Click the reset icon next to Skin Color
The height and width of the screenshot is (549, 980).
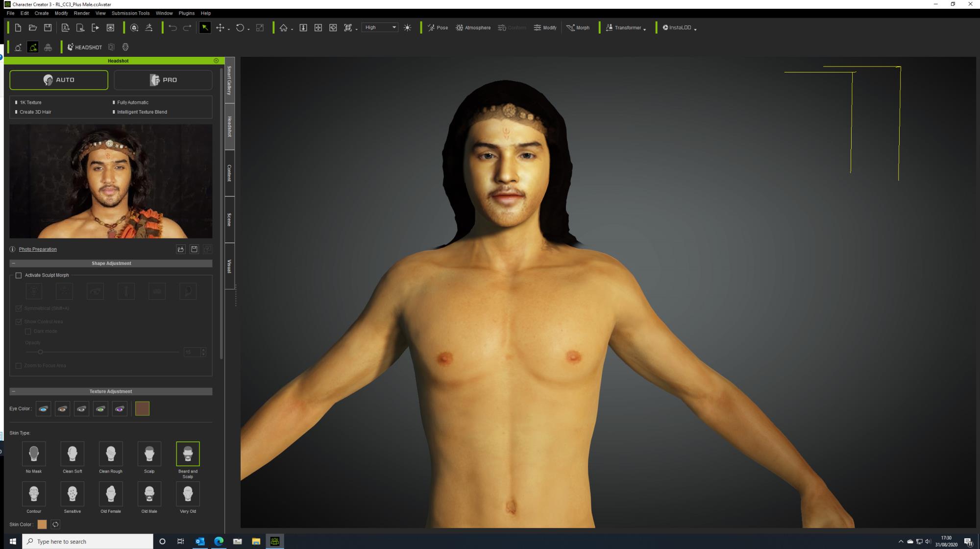(55, 525)
